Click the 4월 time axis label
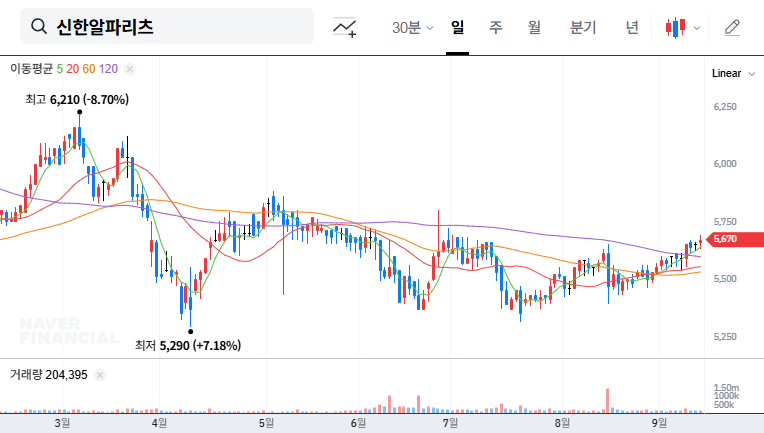Screen dimensions: 764x433 click(159, 423)
